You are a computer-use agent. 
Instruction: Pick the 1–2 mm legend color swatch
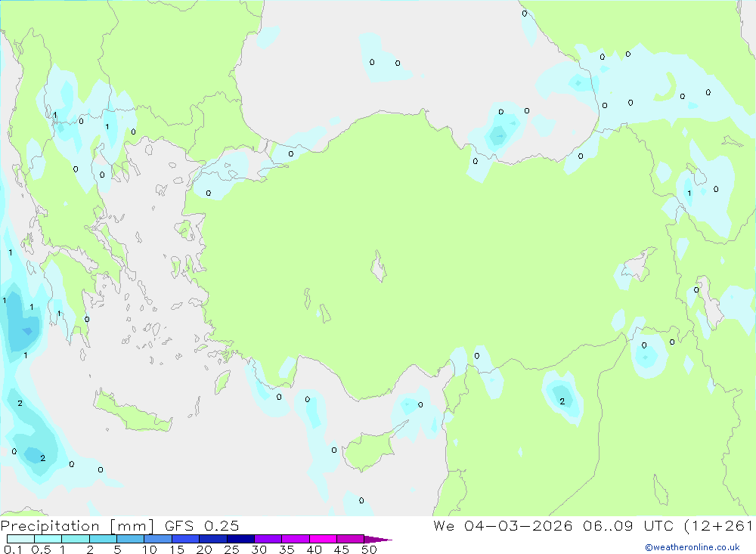75,539
